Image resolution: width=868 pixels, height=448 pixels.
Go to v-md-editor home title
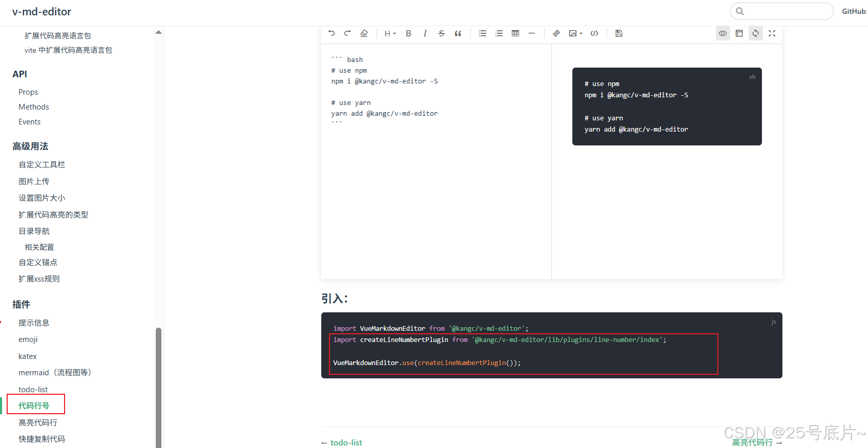coord(42,11)
